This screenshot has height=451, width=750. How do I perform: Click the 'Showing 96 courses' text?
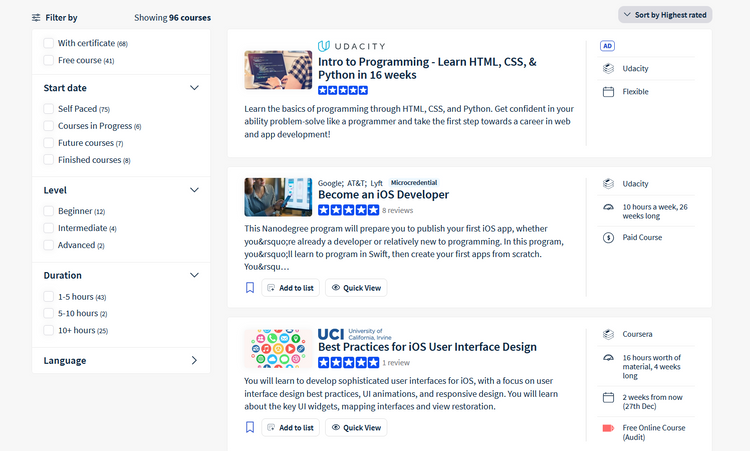click(x=172, y=18)
